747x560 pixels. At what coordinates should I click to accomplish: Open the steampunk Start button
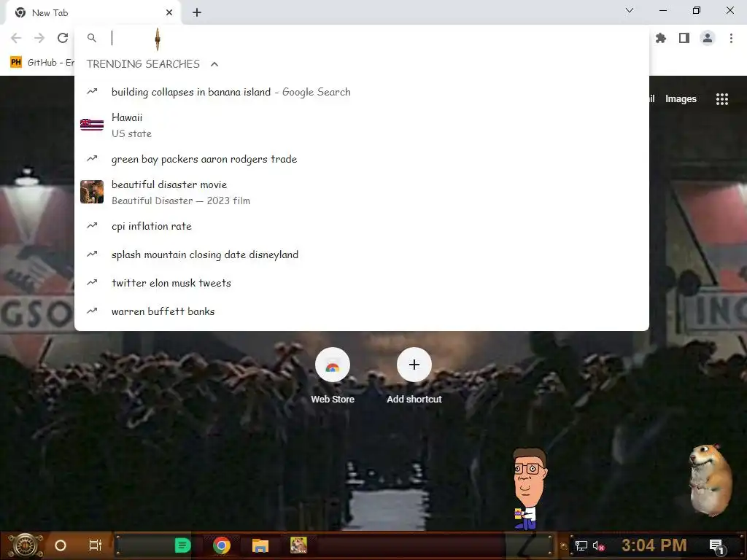tap(26, 545)
